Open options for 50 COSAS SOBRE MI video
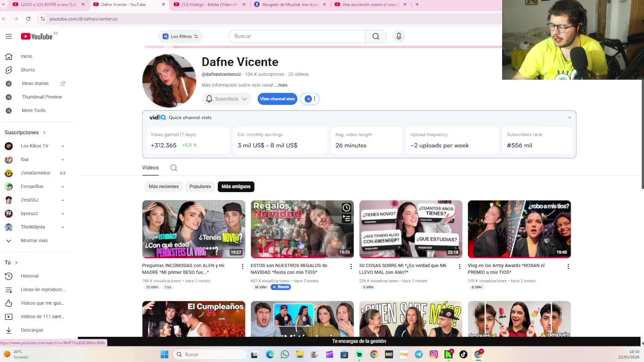This screenshot has width=644, height=362. coord(459,266)
